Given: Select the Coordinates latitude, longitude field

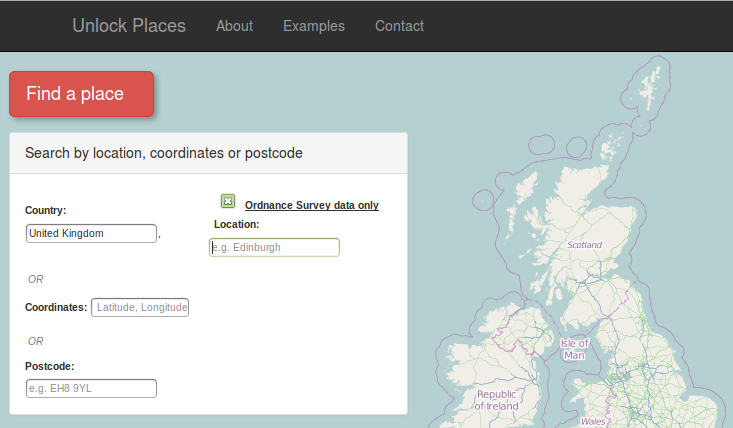Looking at the screenshot, I should (140, 307).
